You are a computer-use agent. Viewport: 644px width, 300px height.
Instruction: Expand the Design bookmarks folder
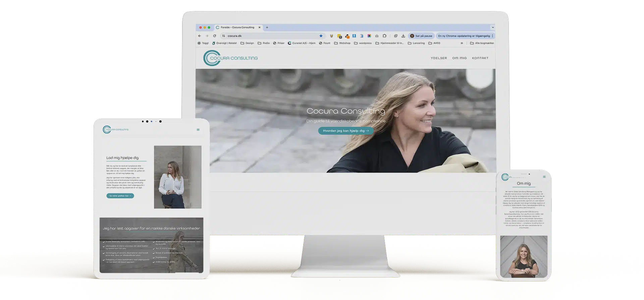(x=247, y=43)
